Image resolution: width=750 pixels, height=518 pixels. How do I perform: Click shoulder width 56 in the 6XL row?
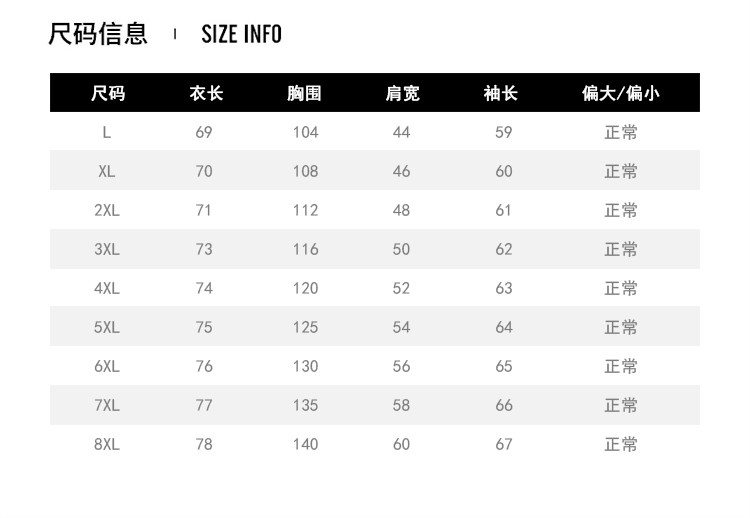[401, 366]
